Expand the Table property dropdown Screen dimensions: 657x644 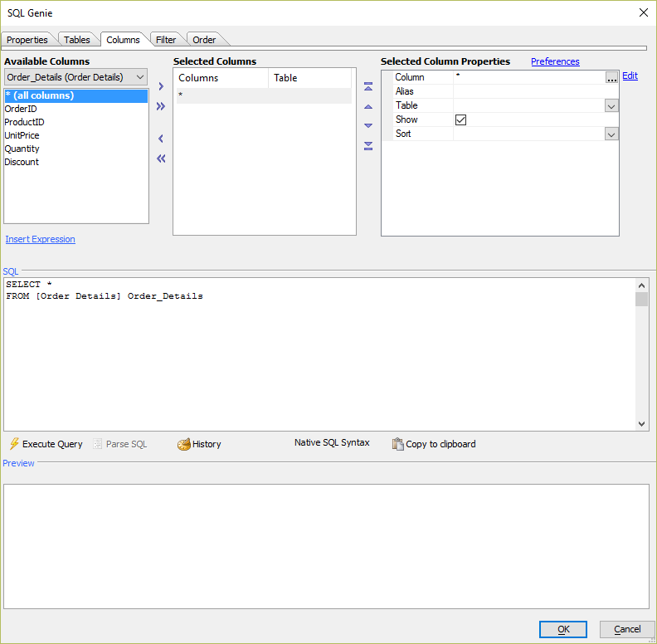611,106
